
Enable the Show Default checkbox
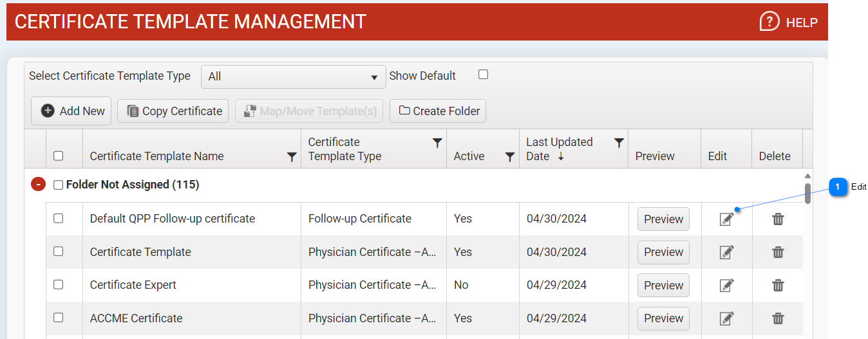click(483, 75)
